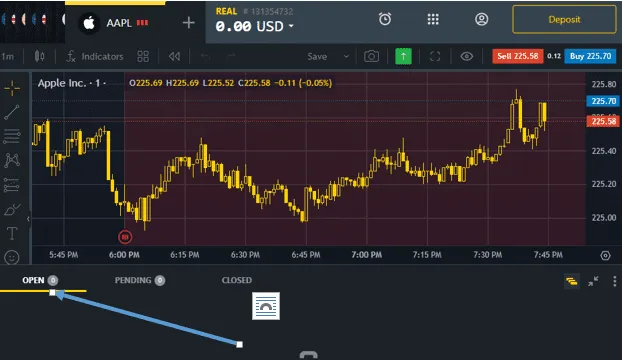
Task: Redo the chart action
Action: pyautogui.click(x=231, y=56)
